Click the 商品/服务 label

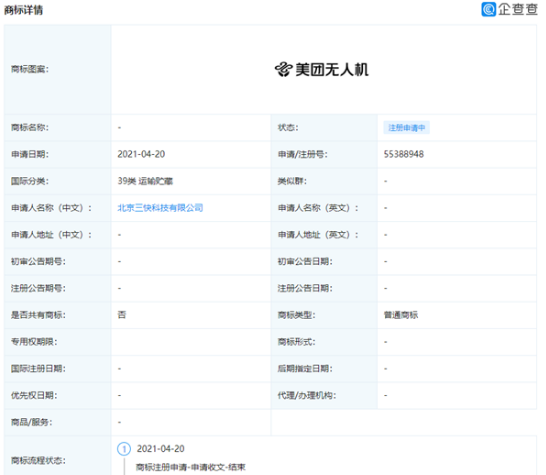32,422
